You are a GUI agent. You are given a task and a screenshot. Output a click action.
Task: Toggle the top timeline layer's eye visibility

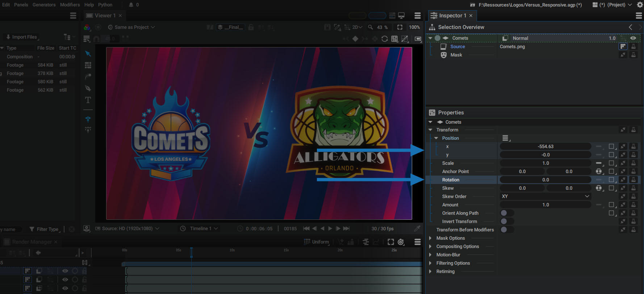[65, 271]
